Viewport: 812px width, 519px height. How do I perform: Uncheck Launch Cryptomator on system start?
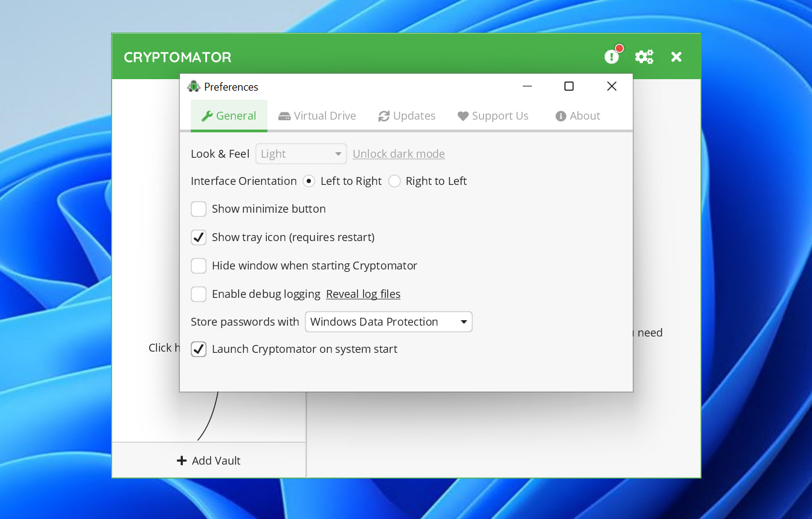point(199,349)
